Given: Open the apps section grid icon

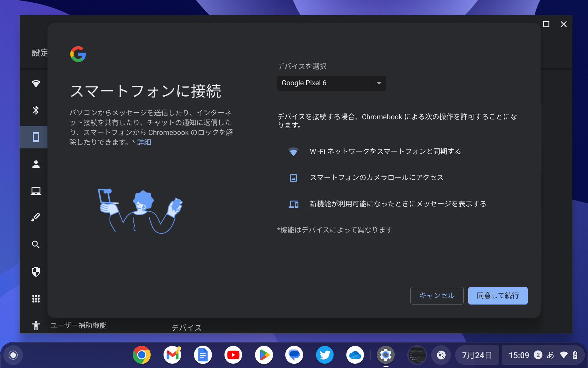Looking at the screenshot, I should click(x=36, y=299).
